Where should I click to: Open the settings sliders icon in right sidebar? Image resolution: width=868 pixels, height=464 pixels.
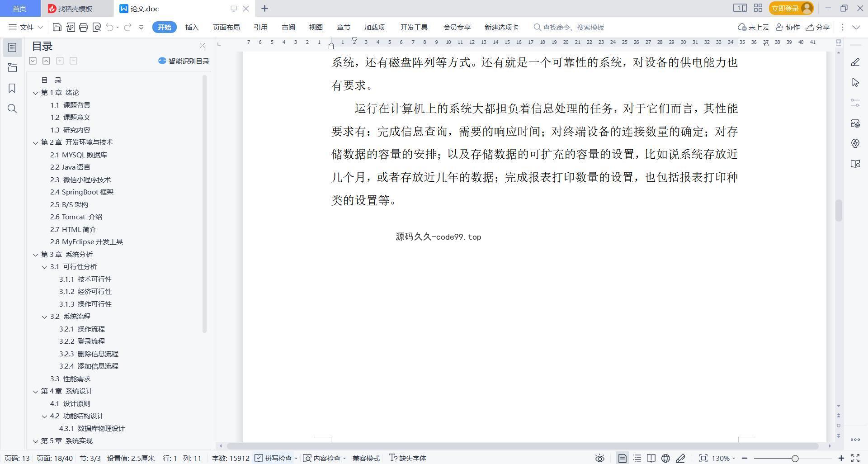(x=855, y=103)
